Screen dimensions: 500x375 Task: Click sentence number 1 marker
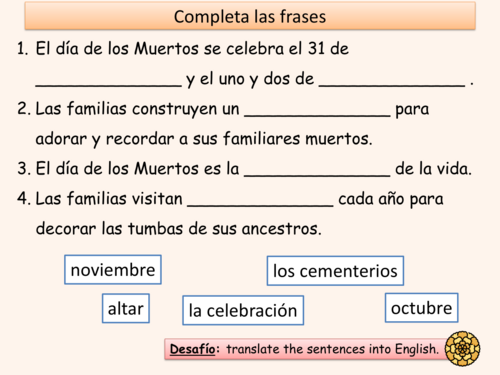coord(23,49)
